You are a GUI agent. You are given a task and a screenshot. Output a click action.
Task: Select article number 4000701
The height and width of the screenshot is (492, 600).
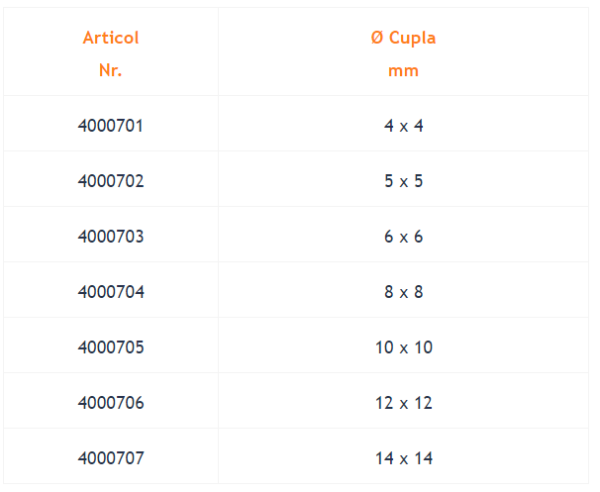pos(111,126)
